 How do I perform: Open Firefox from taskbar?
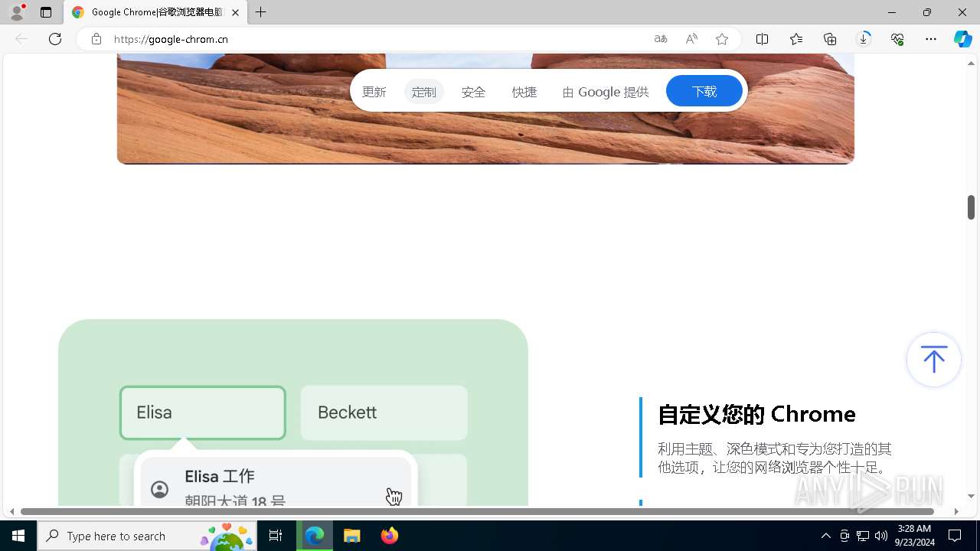[389, 536]
